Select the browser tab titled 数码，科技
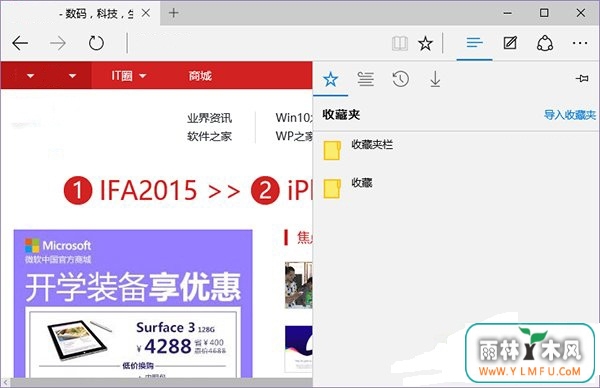This screenshot has height=388, width=600. [80, 13]
